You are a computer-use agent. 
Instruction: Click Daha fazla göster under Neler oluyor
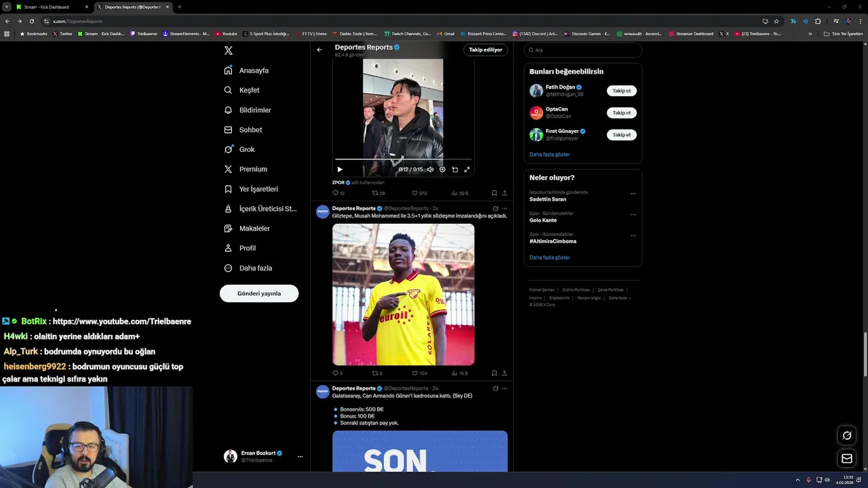click(x=549, y=258)
